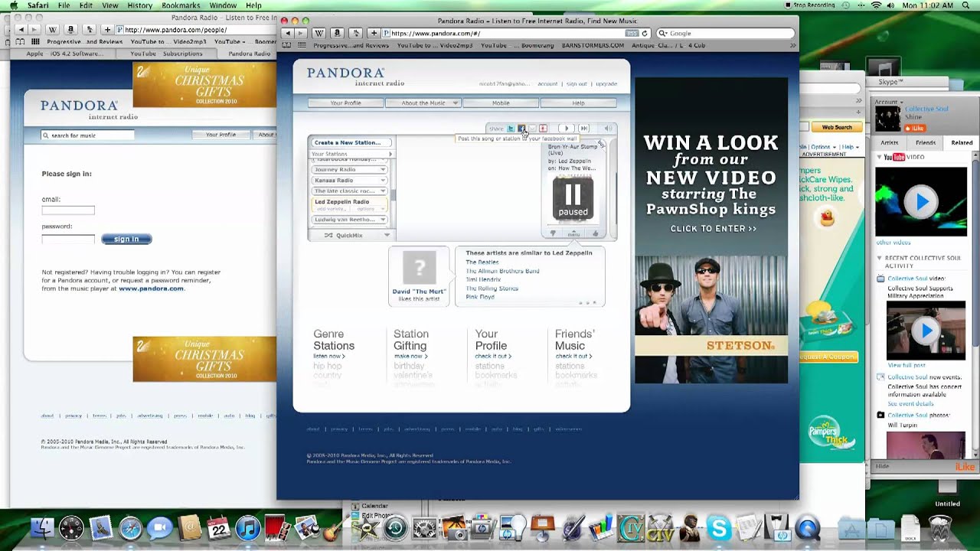
Task: Click password field in back Pandora window
Action: (x=68, y=239)
